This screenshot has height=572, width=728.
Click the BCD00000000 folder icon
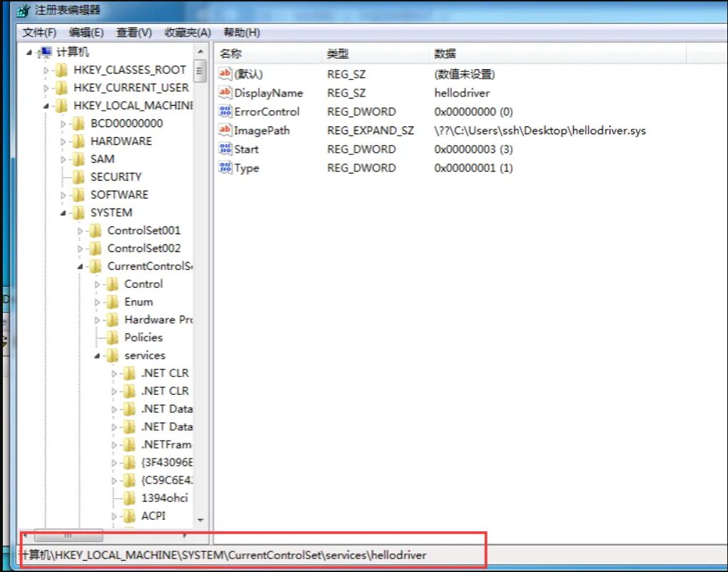(79, 124)
